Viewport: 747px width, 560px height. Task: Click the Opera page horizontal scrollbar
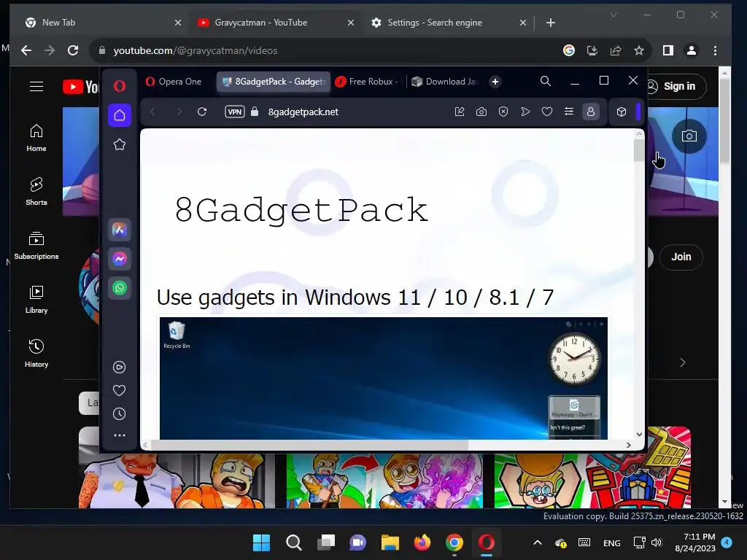point(309,445)
